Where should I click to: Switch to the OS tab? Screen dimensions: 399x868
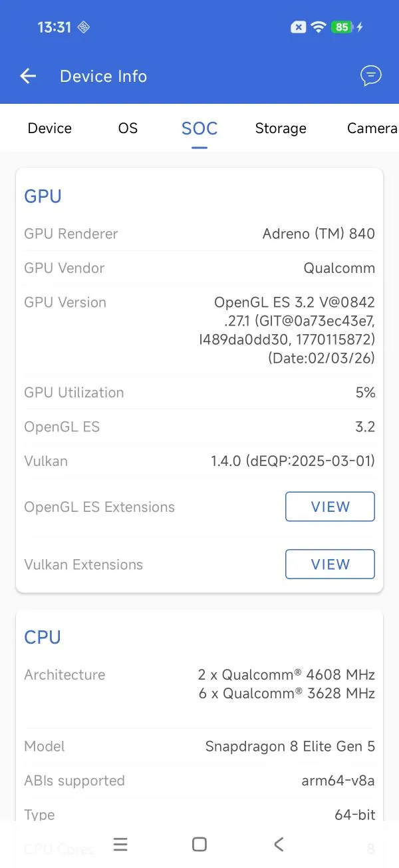point(128,128)
